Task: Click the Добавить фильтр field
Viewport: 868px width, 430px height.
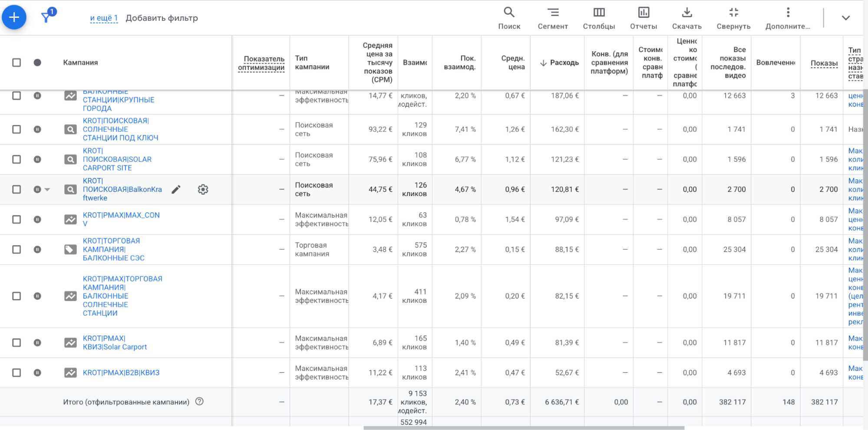Action: click(162, 18)
